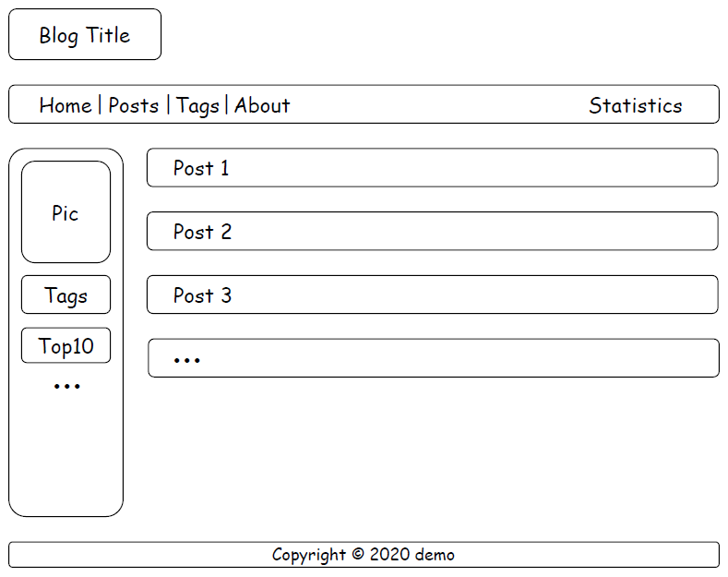728x577 pixels.
Task: Click '2020' in the footer text
Action: [x=389, y=555]
